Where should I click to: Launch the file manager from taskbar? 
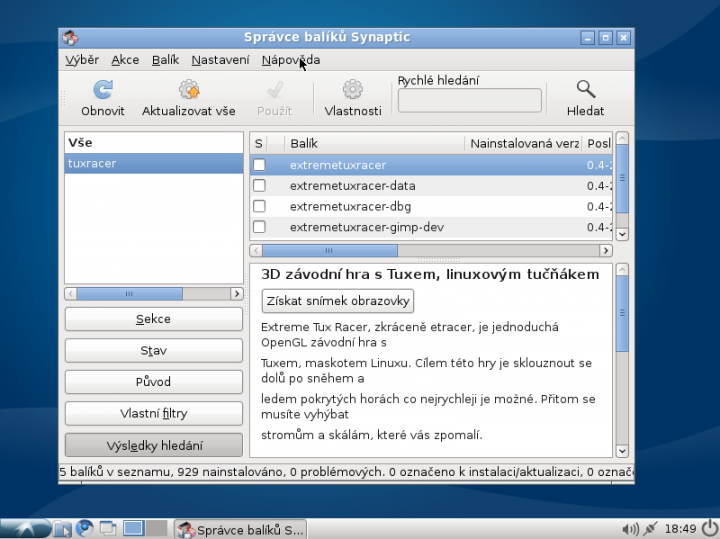[x=62, y=529]
